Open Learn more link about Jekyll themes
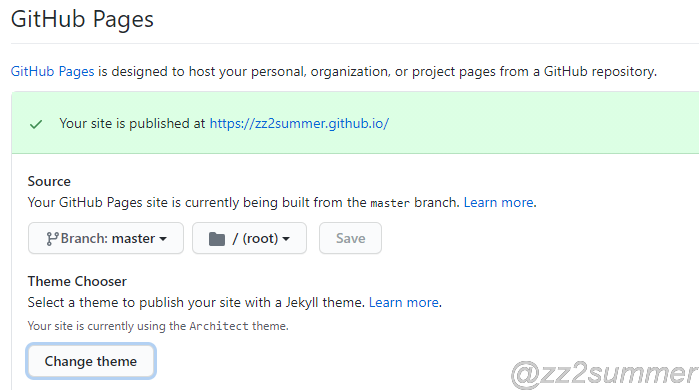The image size is (699, 390). pos(403,302)
